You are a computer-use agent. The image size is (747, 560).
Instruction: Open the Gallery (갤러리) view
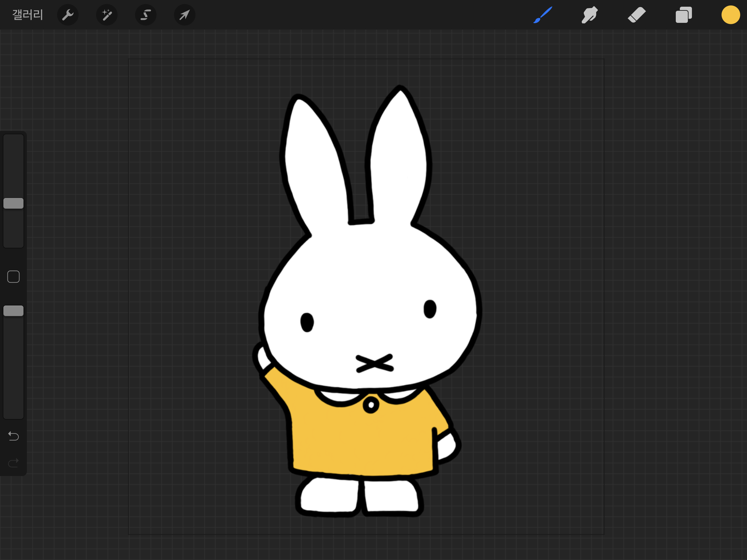click(x=27, y=15)
